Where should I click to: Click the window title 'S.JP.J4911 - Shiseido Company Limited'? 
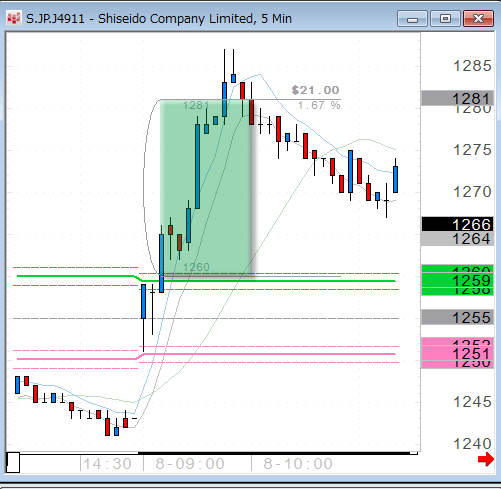click(139, 19)
